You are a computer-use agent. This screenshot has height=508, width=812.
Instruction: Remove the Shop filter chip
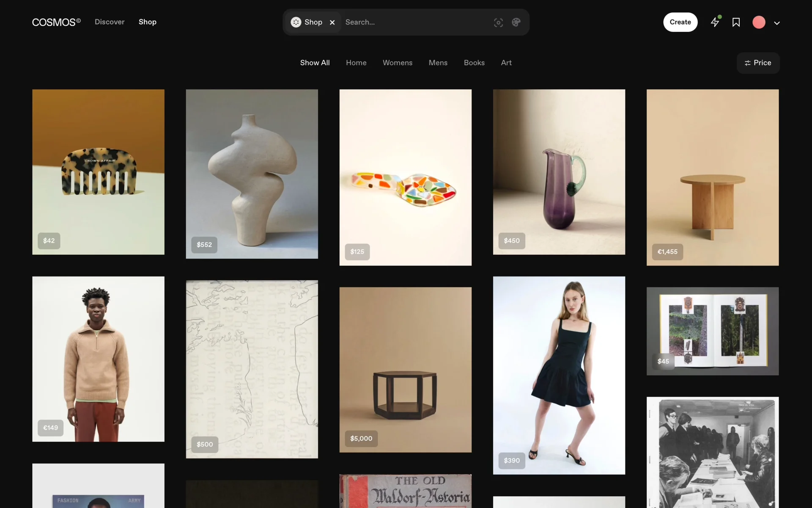pos(332,22)
